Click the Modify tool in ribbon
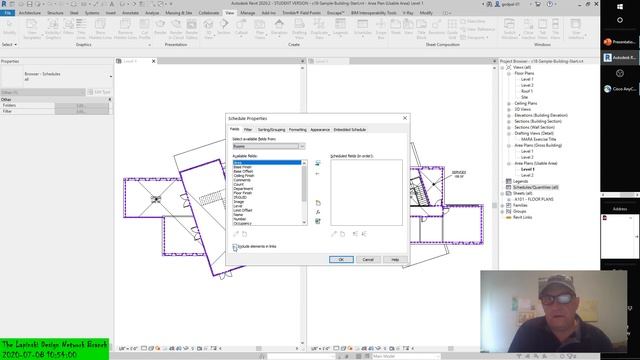This screenshot has height=360, width=640. click(x=9, y=27)
